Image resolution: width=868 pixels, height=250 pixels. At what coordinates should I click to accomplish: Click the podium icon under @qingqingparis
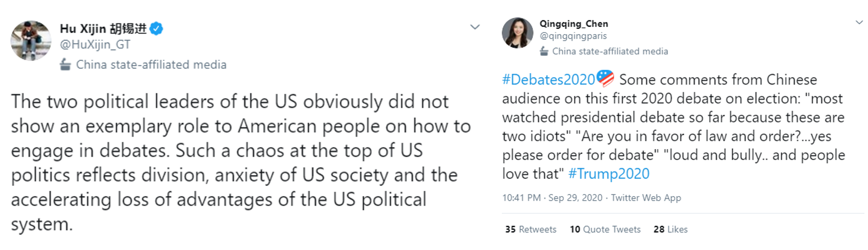click(x=544, y=51)
